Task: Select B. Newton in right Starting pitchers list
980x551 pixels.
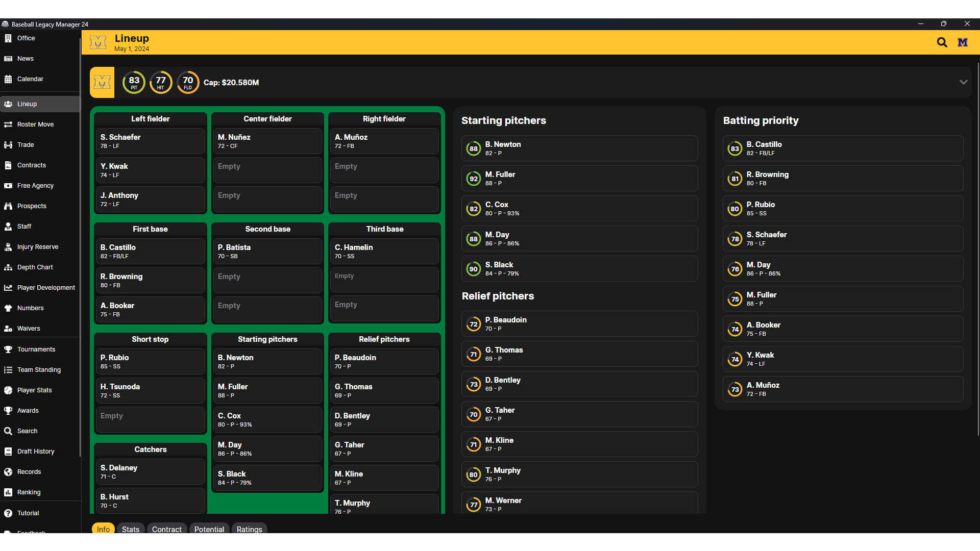Action: (580, 148)
